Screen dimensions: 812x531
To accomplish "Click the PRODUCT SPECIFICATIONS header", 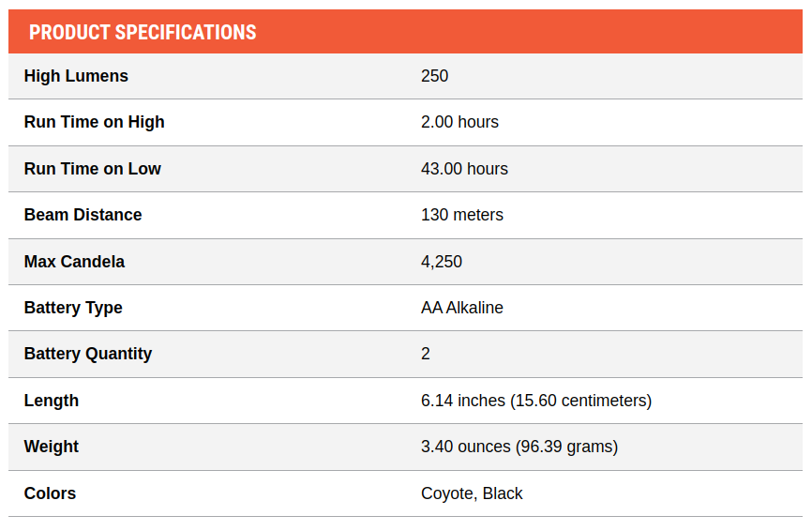I will [x=143, y=32].
